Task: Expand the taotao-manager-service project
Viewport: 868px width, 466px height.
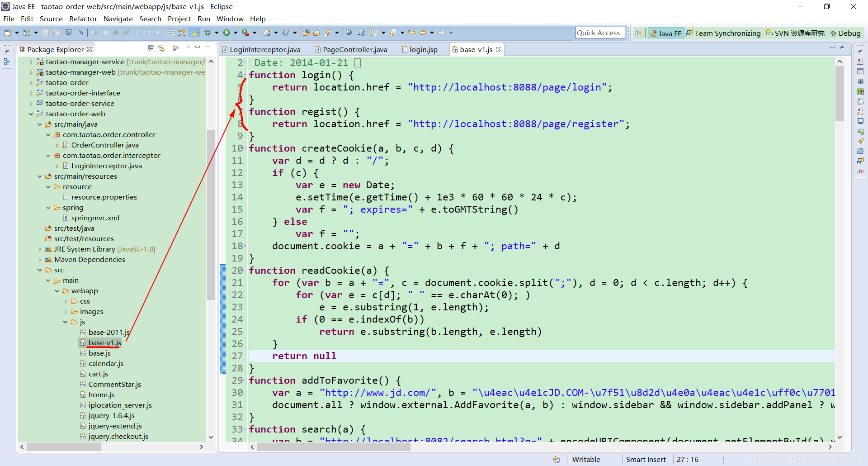Action: tap(31, 62)
